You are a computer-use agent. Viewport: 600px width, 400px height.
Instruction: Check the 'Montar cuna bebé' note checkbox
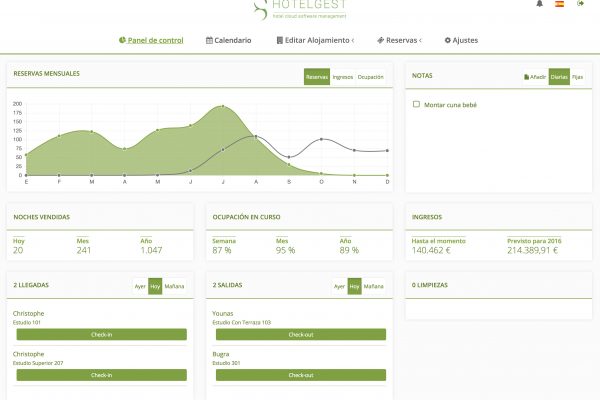pyautogui.click(x=416, y=104)
